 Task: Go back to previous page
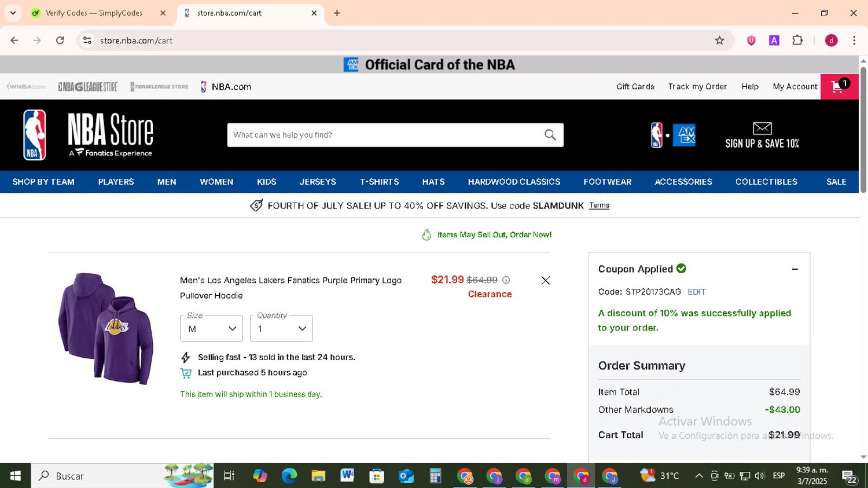pyautogui.click(x=14, y=41)
